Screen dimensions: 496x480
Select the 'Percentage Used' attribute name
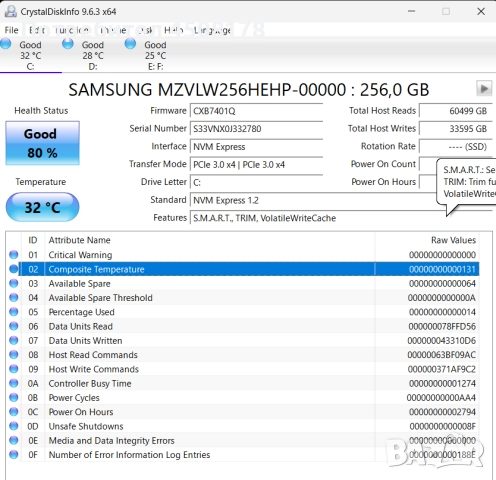81,312
